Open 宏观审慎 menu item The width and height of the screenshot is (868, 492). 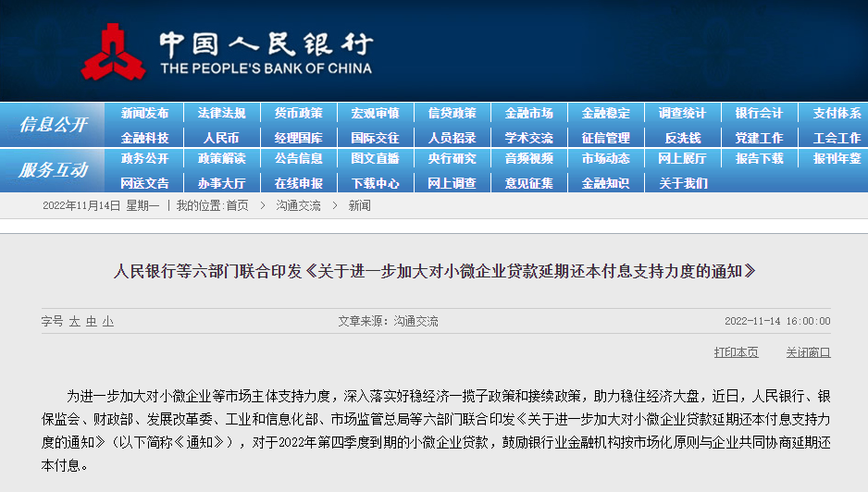coord(376,114)
